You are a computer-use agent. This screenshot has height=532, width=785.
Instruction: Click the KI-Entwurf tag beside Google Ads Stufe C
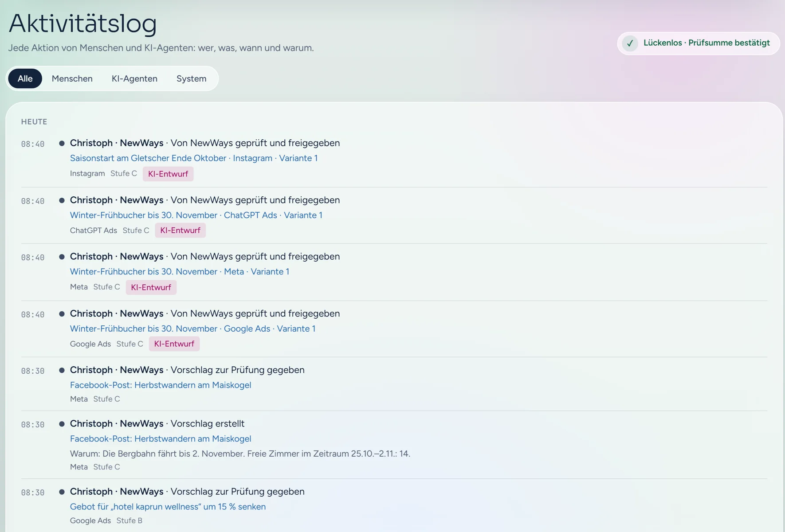174,344
